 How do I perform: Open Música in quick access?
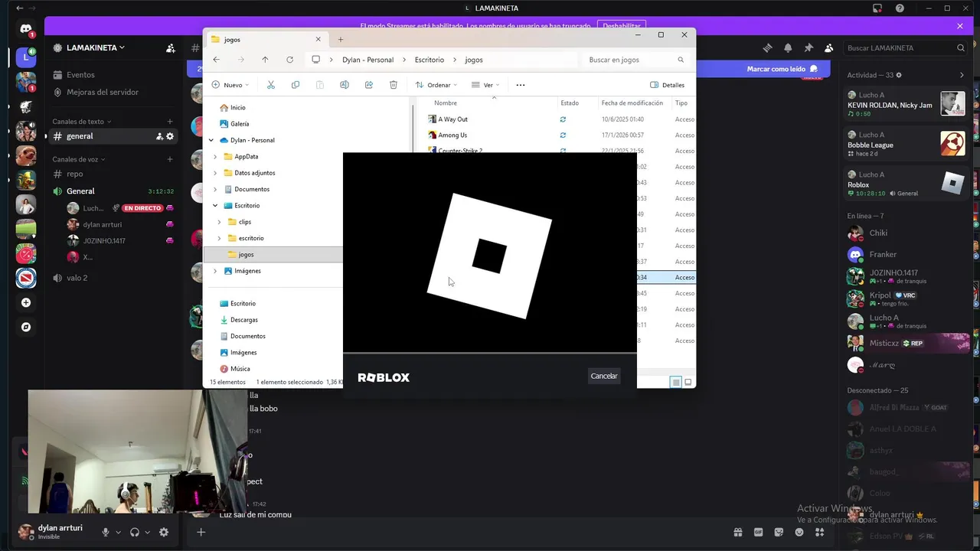click(x=240, y=369)
